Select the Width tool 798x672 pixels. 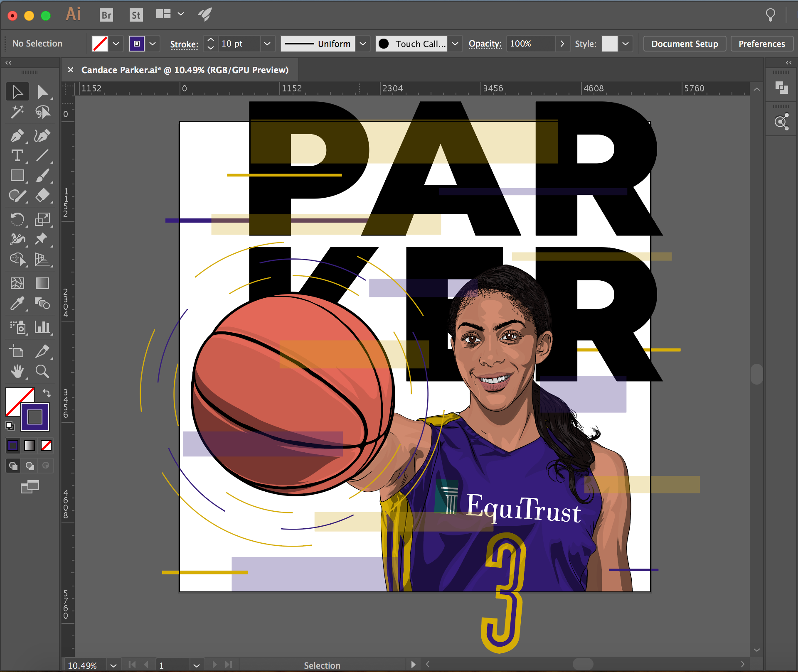tap(17, 239)
